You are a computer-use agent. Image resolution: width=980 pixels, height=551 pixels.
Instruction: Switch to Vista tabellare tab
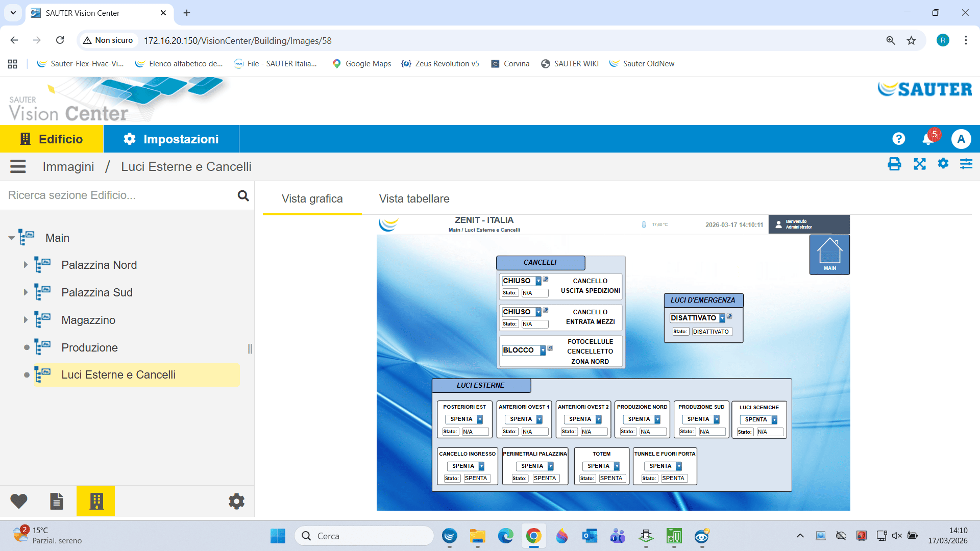point(414,199)
